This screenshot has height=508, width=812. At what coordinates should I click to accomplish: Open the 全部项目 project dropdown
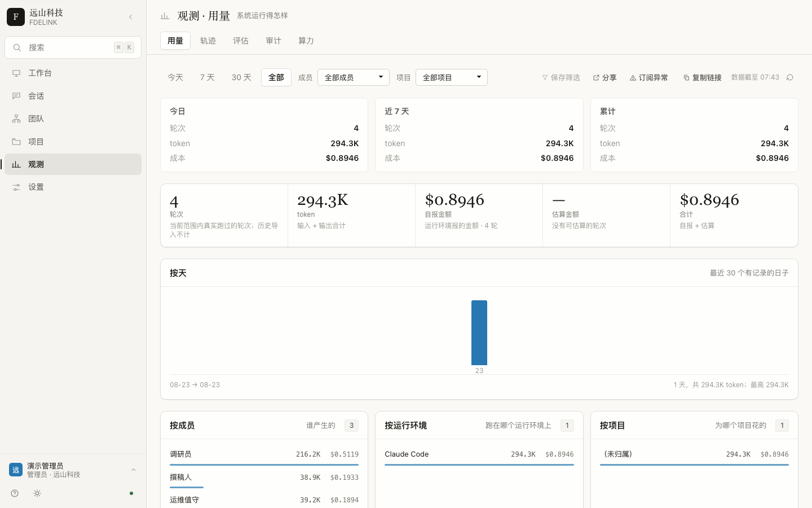coord(452,77)
